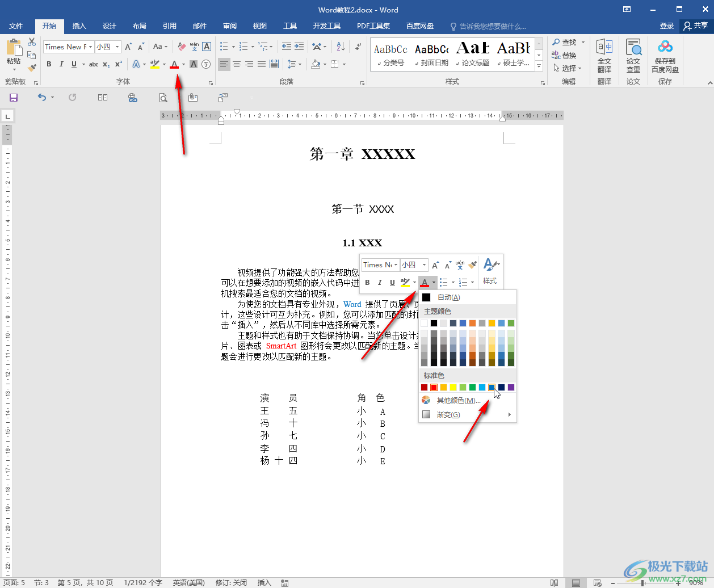The height and width of the screenshot is (588, 714).
Task: Open the ribbon font name dropdown
Action: click(91, 47)
